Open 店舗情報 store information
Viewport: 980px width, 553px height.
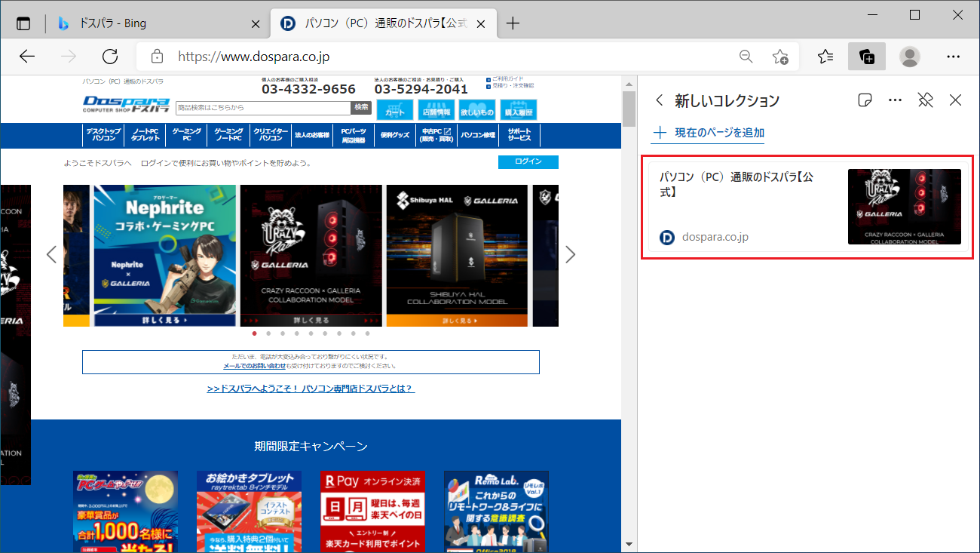pos(436,110)
